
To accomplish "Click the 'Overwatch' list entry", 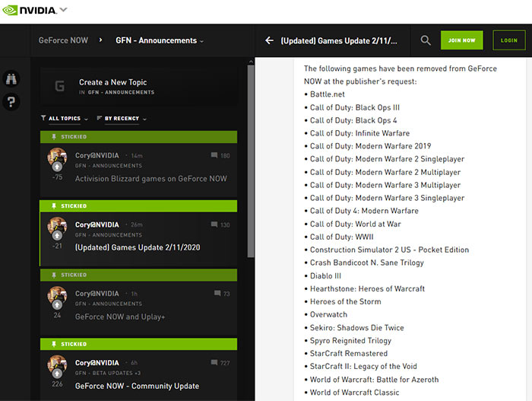I will (328, 315).
